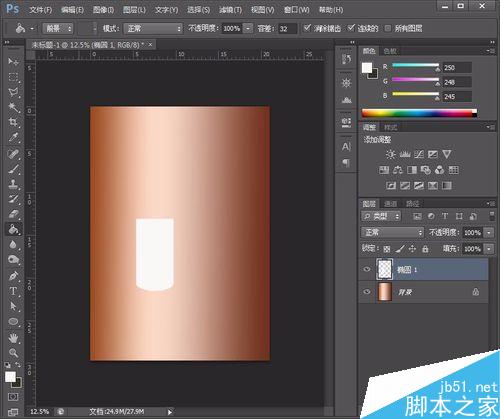The height and width of the screenshot is (419, 500).
Task: Hide the 椭圆 1 layer
Action: (367, 269)
